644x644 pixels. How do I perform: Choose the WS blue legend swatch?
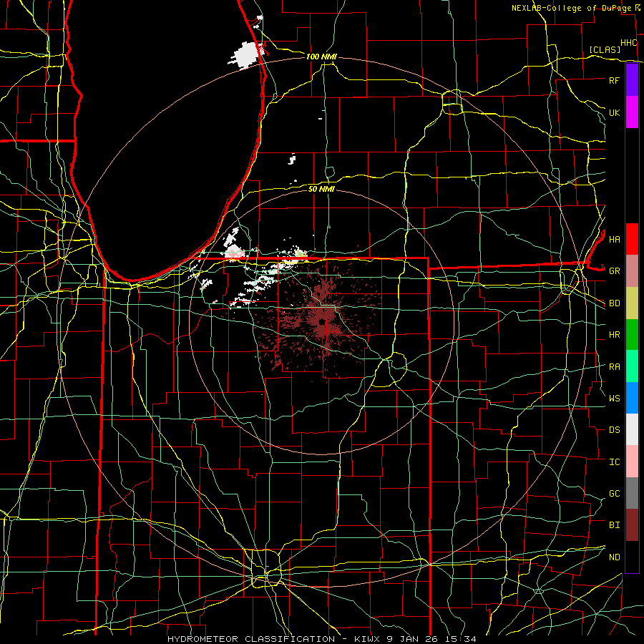click(632, 398)
